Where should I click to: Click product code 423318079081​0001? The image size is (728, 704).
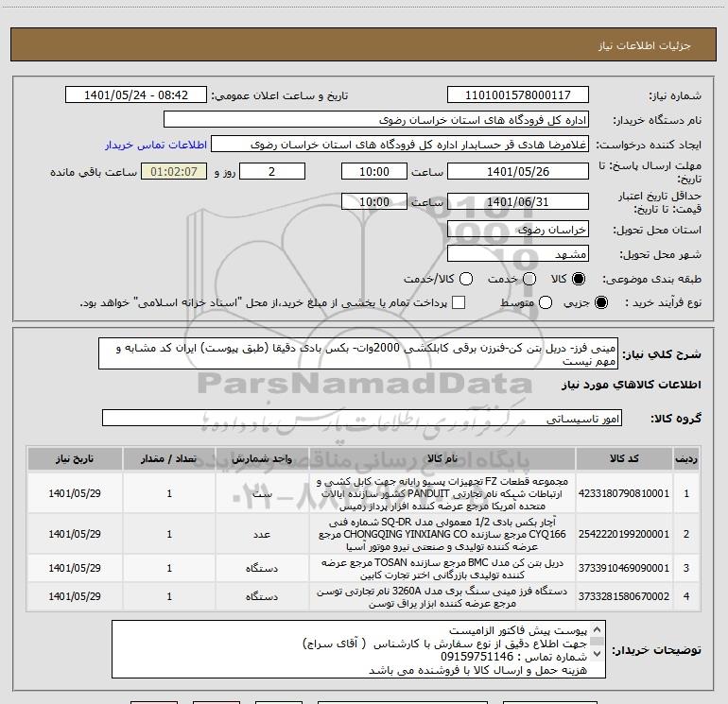pos(624,493)
